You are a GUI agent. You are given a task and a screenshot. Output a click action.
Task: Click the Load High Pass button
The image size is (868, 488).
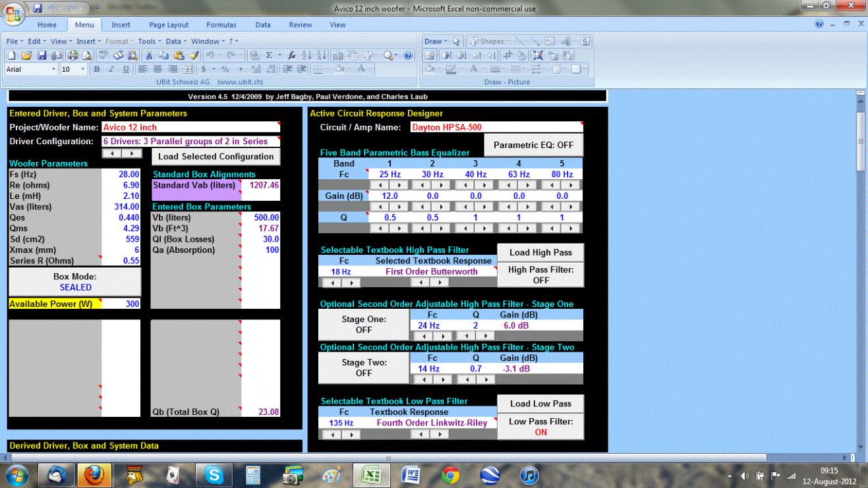coord(540,253)
